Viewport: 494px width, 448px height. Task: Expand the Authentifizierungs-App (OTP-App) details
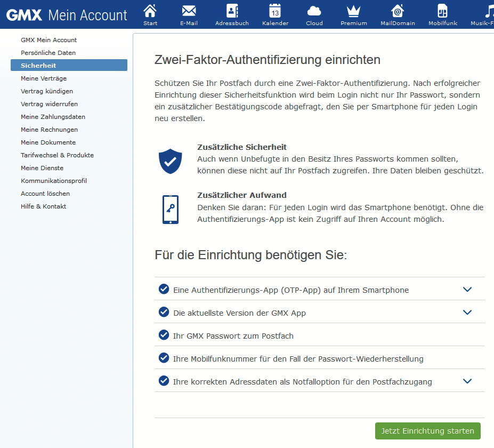click(467, 290)
